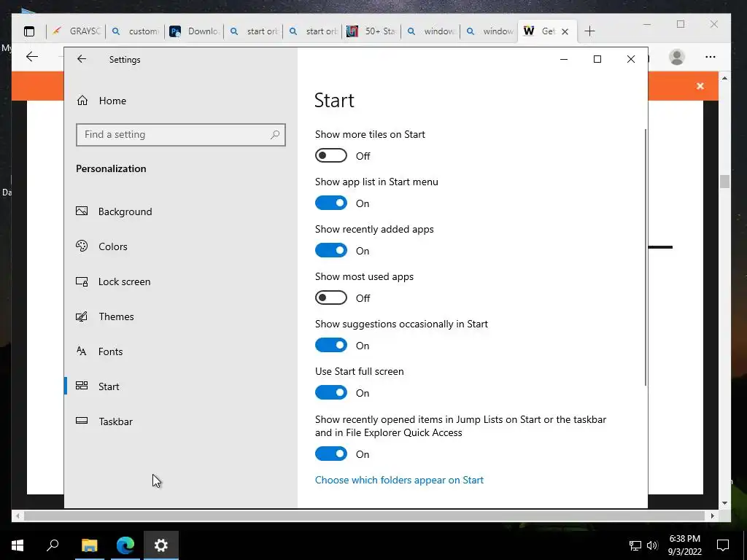The height and width of the screenshot is (560, 747).
Task: Maximize the Settings window
Action: point(597,59)
